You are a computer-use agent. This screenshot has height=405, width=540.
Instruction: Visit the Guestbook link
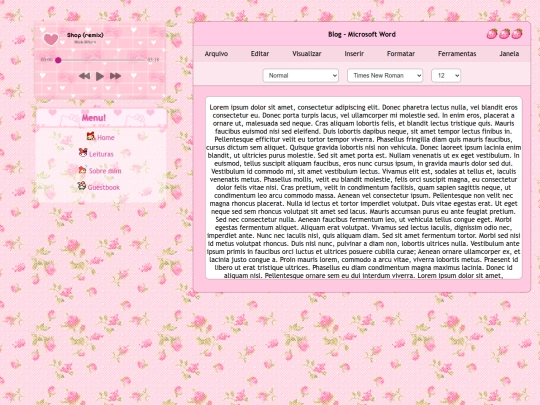[x=104, y=187]
